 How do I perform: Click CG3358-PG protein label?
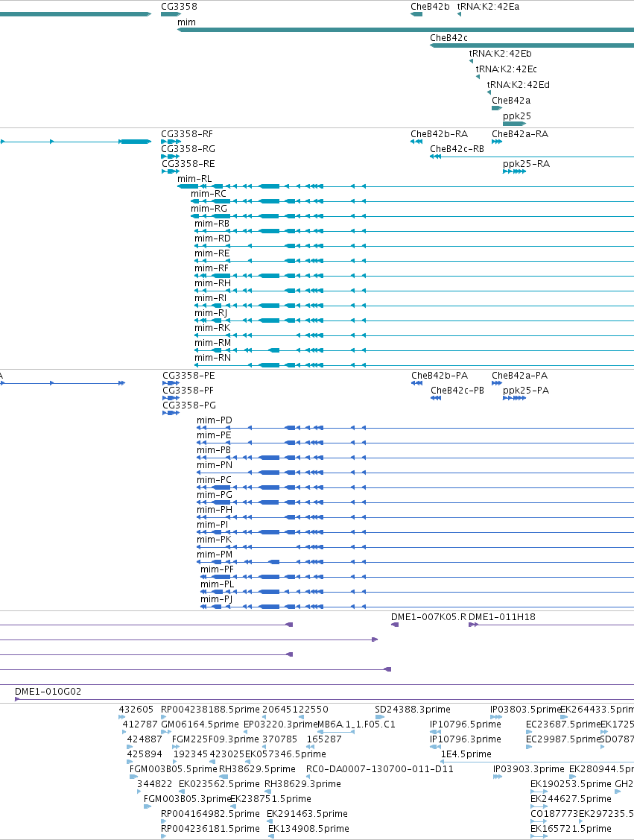click(x=189, y=405)
